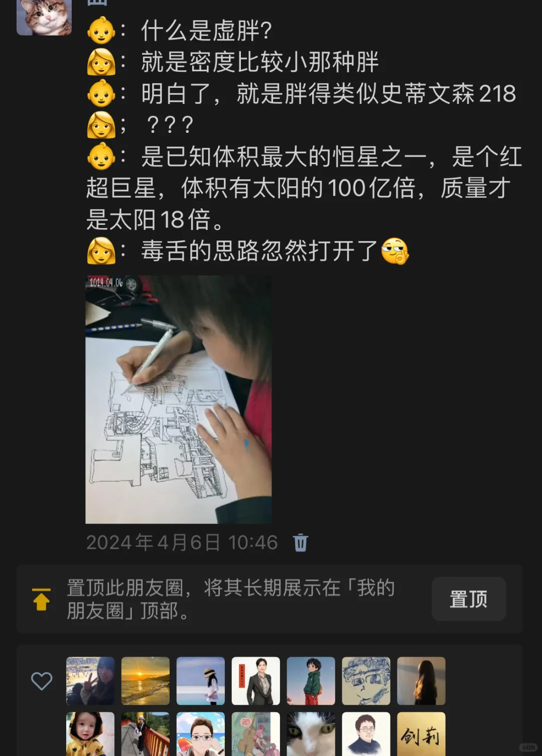Image resolution: width=542 pixels, height=756 pixels.
Task: Open the cat profile avatar at top
Action: (44, 18)
